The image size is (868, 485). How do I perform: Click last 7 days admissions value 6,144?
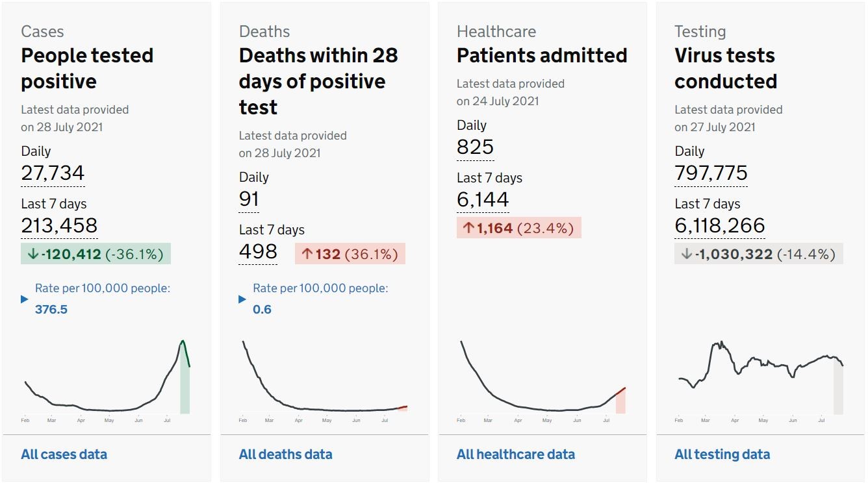pyautogui.click(x=483, y=199)
